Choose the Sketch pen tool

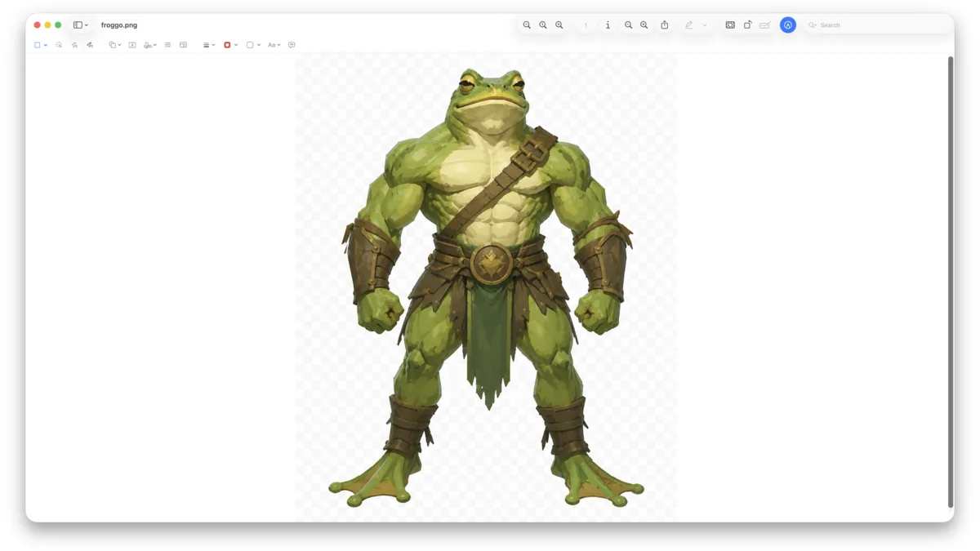coord(74,45)
